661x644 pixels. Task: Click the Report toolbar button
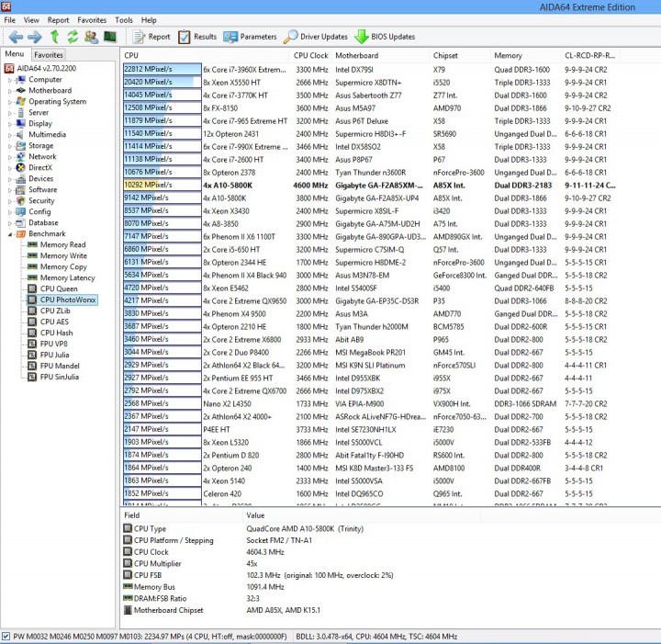click(151, 37)
